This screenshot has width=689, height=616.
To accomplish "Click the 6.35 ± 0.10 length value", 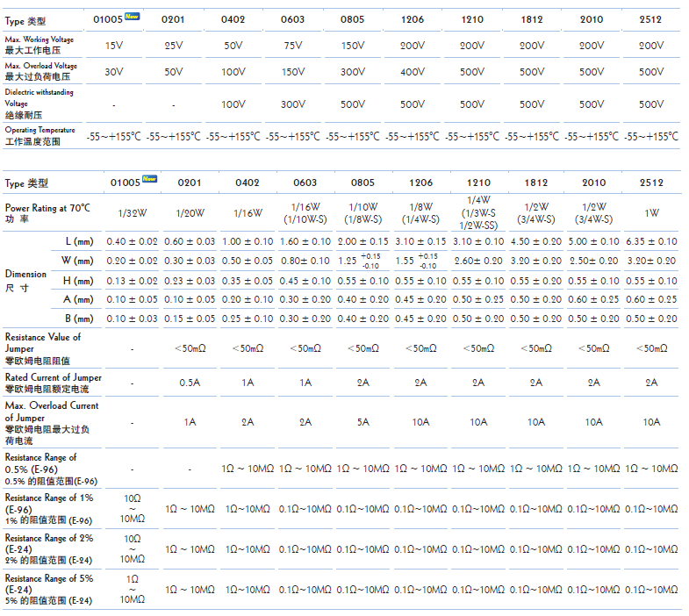I will pos(651,241).
